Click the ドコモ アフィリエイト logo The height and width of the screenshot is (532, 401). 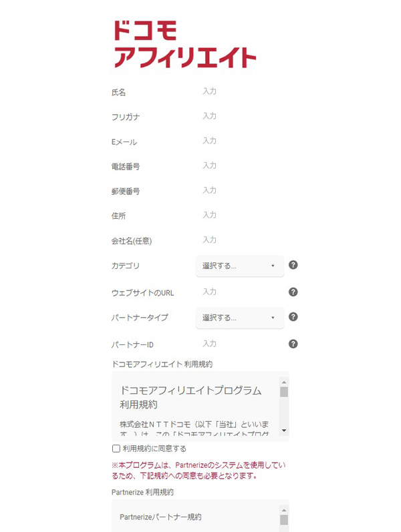point(184,44)
